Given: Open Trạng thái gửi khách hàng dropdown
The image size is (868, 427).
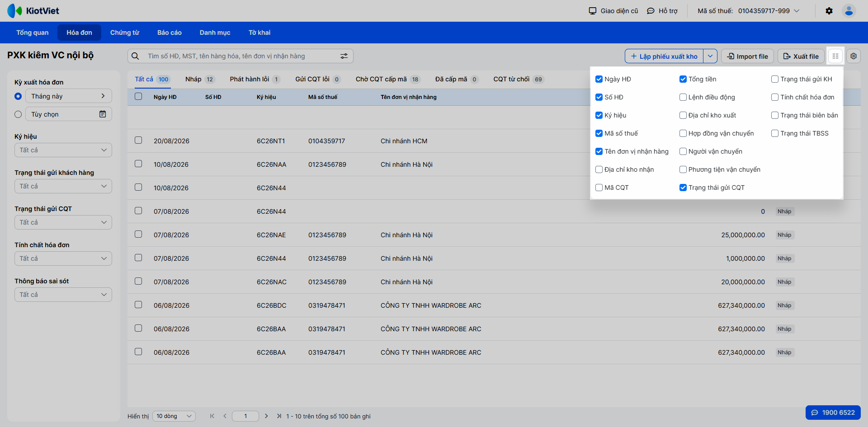Looking at the screenshot, I should point(63,186).
